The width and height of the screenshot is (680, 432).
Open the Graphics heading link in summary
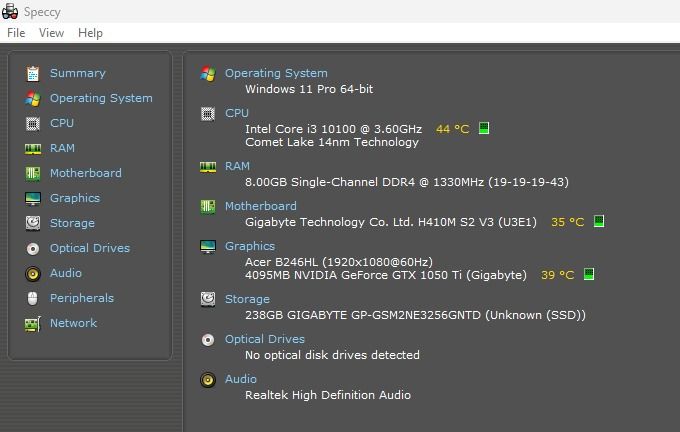click(249, 246)
